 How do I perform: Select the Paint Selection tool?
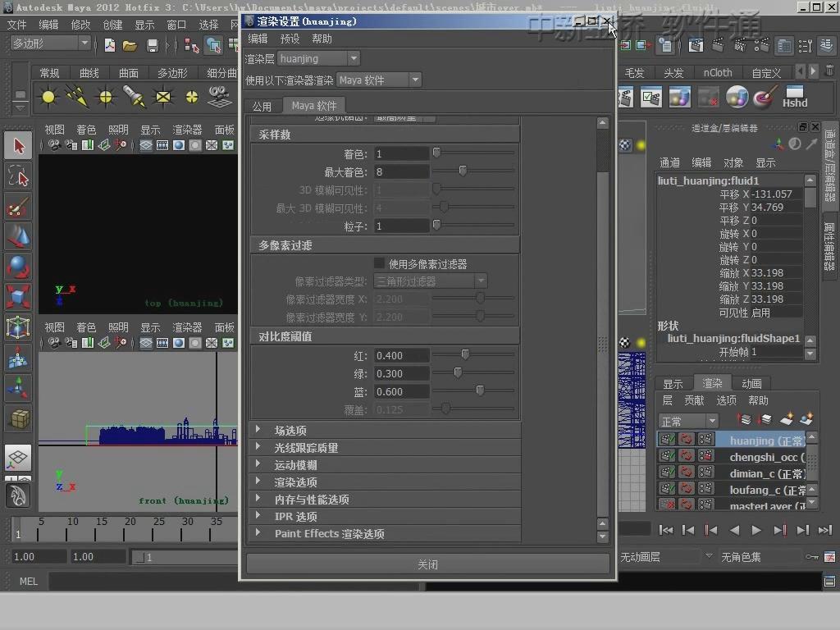(x=18, y=207)
